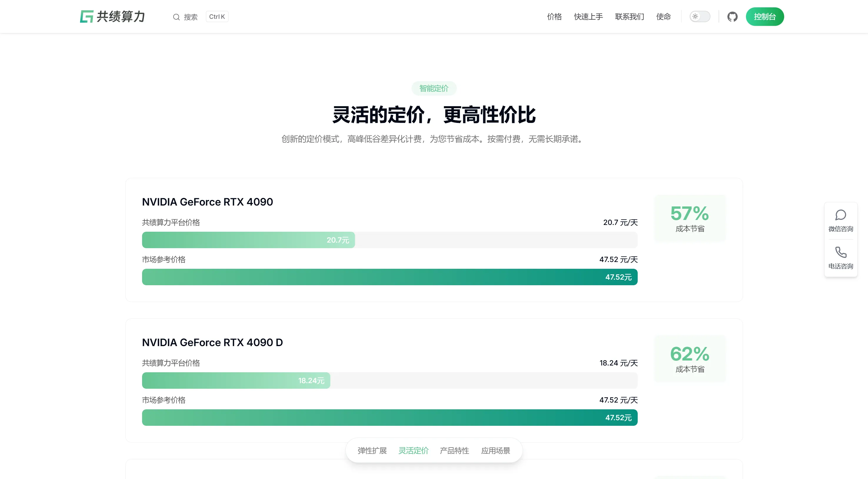Click the RTX 4090 D market 47.52元 bar
This screenshot has width=868, height=479.
(389, 417)
